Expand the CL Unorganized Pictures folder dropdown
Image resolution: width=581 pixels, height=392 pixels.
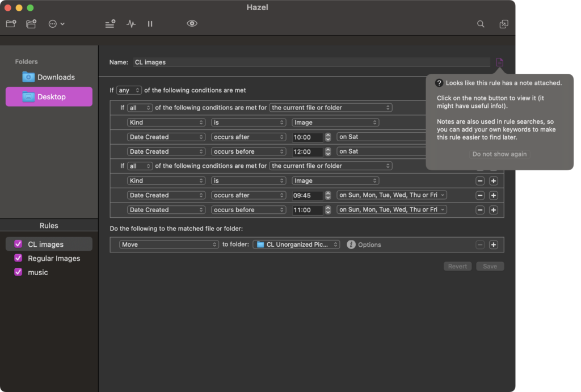[x=297, y=245]
